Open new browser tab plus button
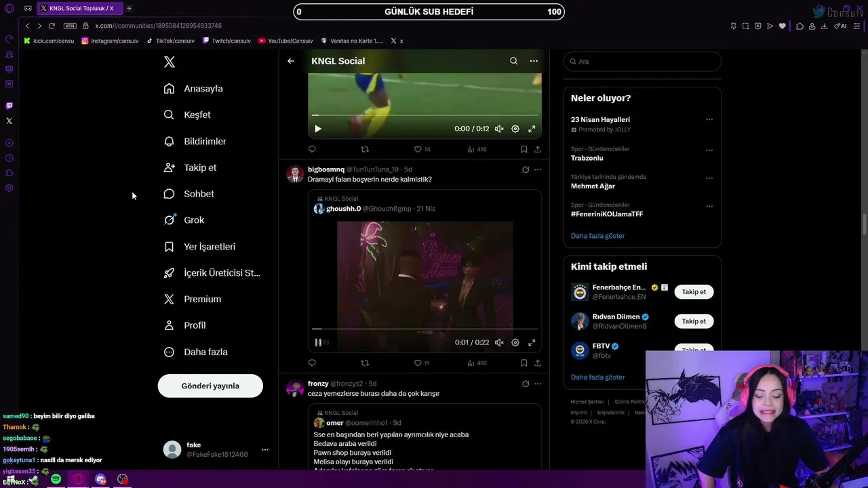This screenshot has width=868, height=488. [129, 8]
